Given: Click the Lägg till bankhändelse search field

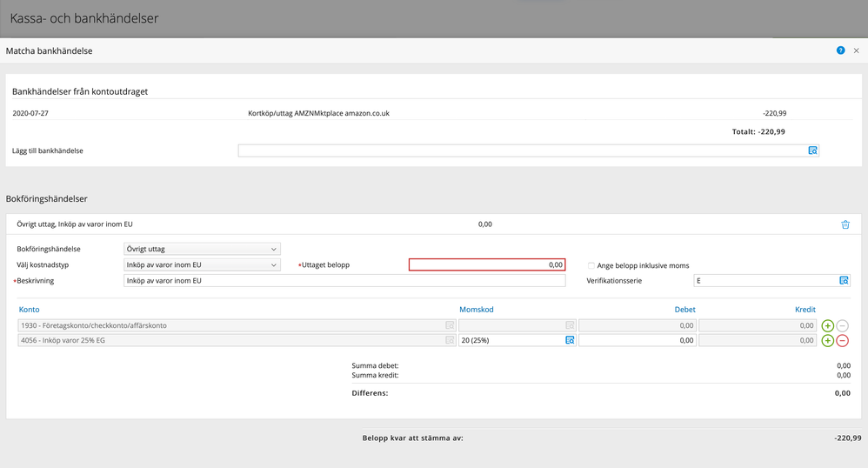Looking at the screenshot, I should click(522, 150).
